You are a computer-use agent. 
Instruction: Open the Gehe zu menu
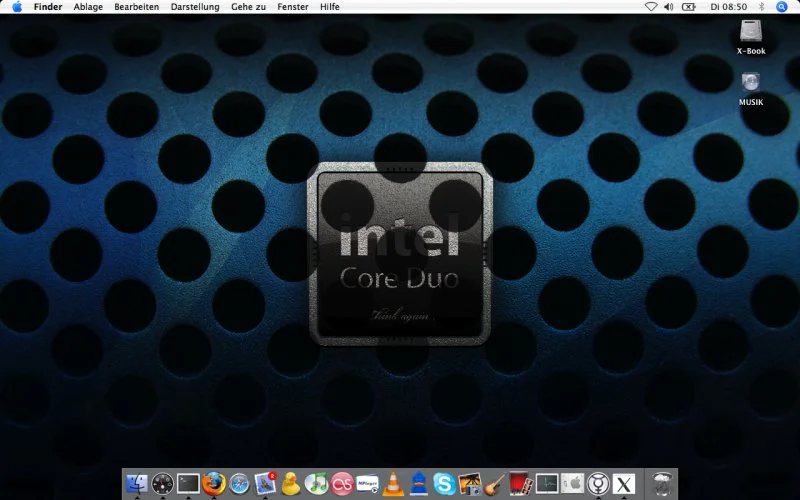tap(248, 7)
